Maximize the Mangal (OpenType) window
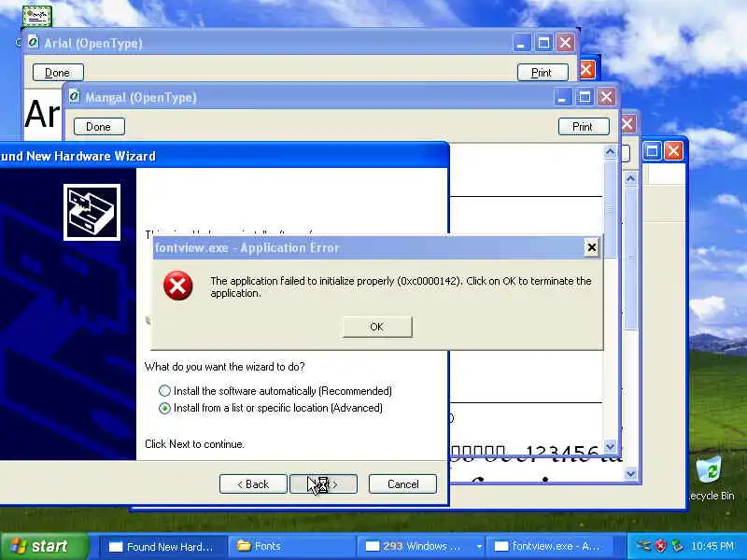The image size is (747, 560). [x=585, y=98]
